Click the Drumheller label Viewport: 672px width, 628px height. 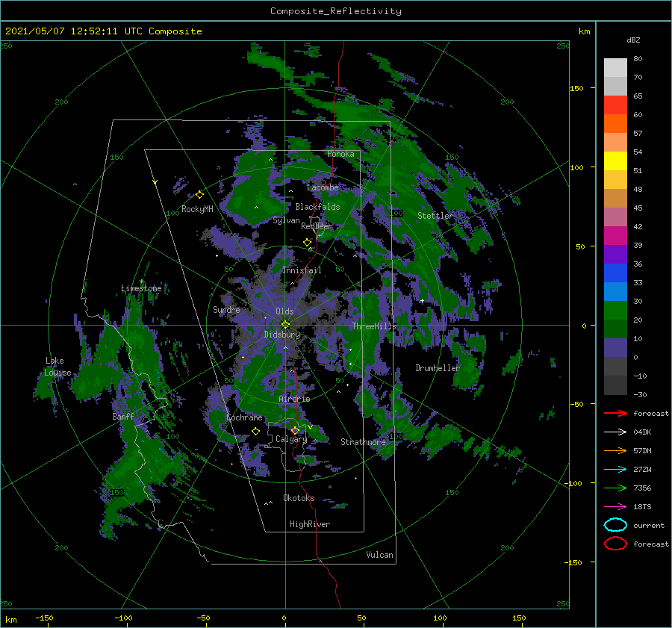tap(438, 368)
